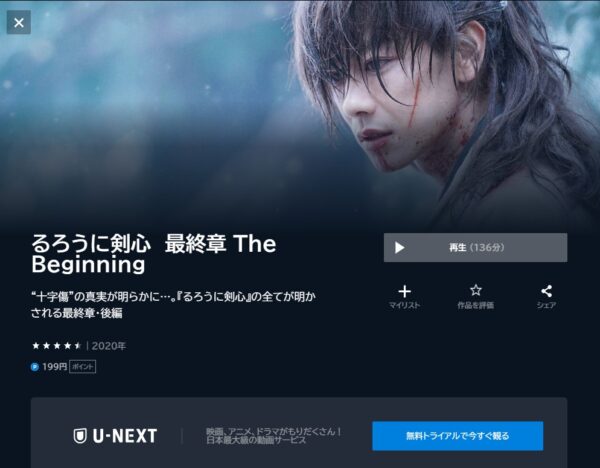Click the マイリスト label

404,305
